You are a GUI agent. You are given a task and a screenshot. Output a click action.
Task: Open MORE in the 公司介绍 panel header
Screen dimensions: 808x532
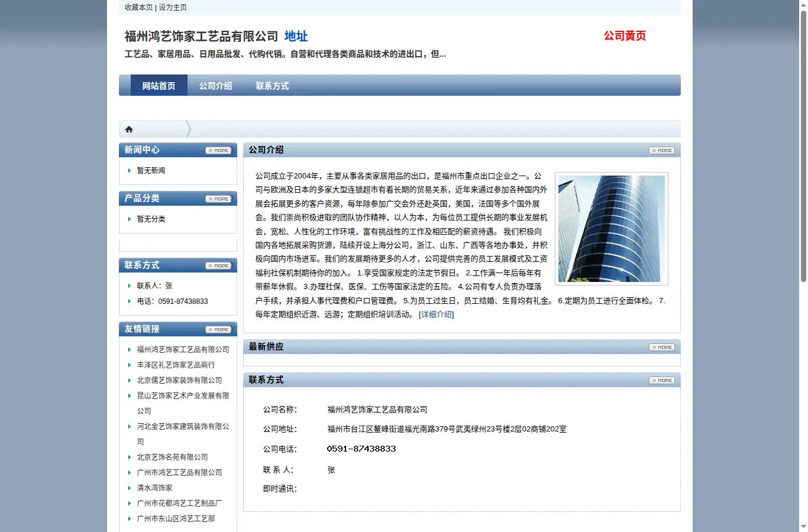point(662,151)
